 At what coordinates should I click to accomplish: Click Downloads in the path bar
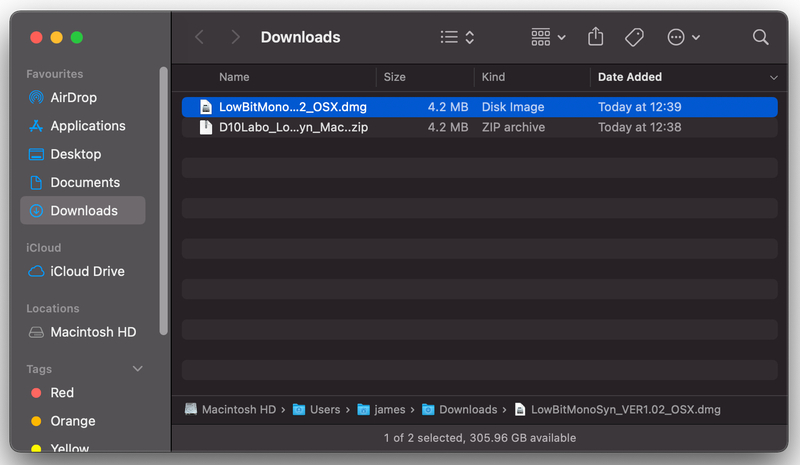[x=459, y=409]
